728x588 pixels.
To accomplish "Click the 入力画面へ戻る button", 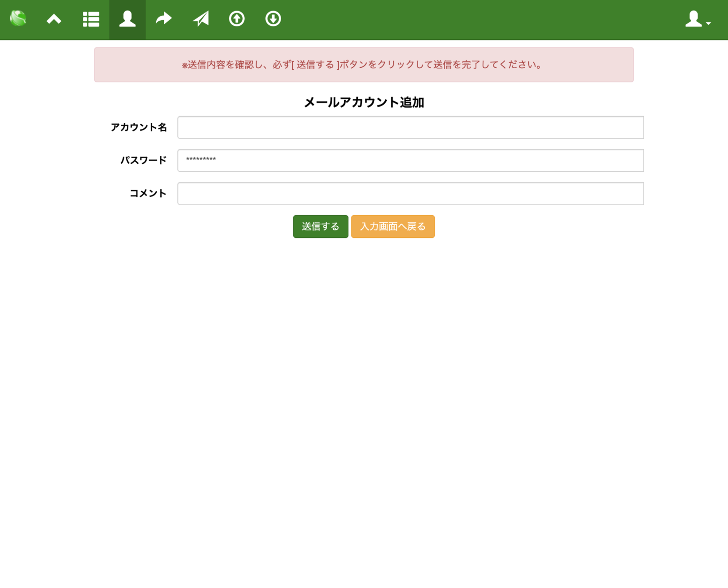I will [393, 226].
